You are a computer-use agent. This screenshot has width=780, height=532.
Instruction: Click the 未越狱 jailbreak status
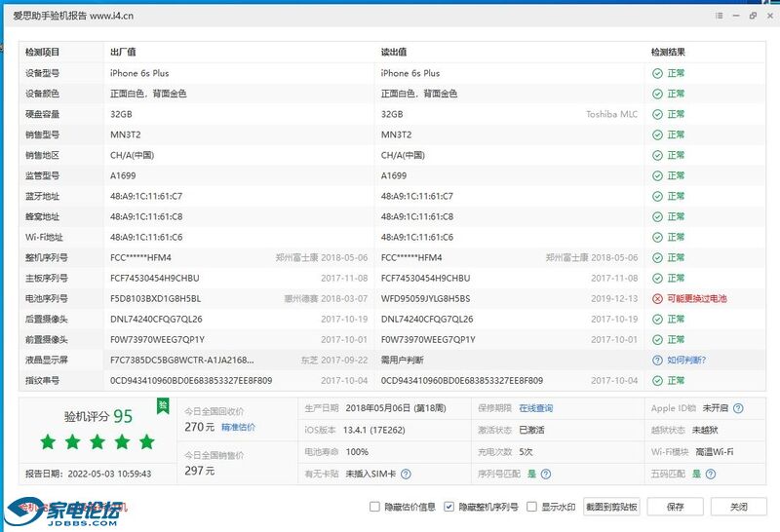tap(705, 430)
